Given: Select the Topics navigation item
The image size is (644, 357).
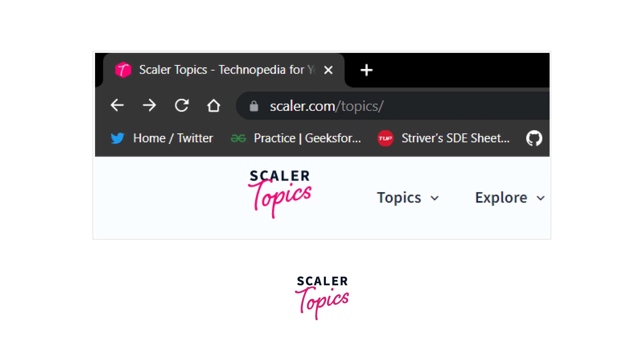Looking at the screenshot, I should click(399, 197).
